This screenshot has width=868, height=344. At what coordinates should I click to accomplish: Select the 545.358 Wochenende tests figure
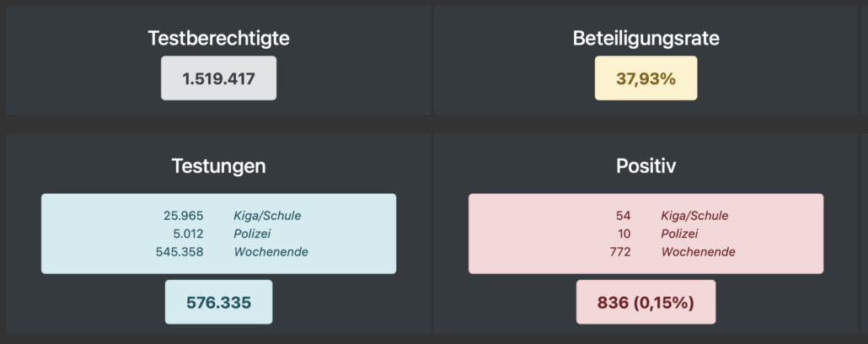point(179,252)
